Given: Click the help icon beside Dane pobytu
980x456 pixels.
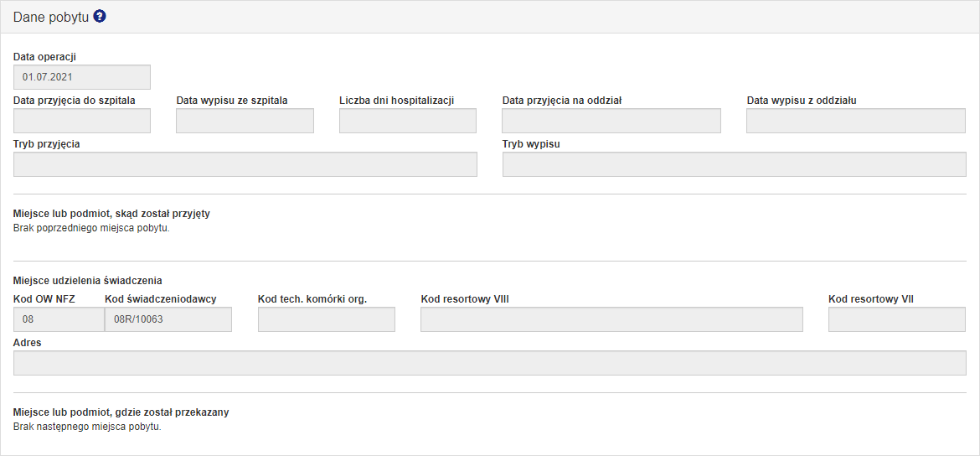Looking at the screenshot, I should (x=100, y=17).
